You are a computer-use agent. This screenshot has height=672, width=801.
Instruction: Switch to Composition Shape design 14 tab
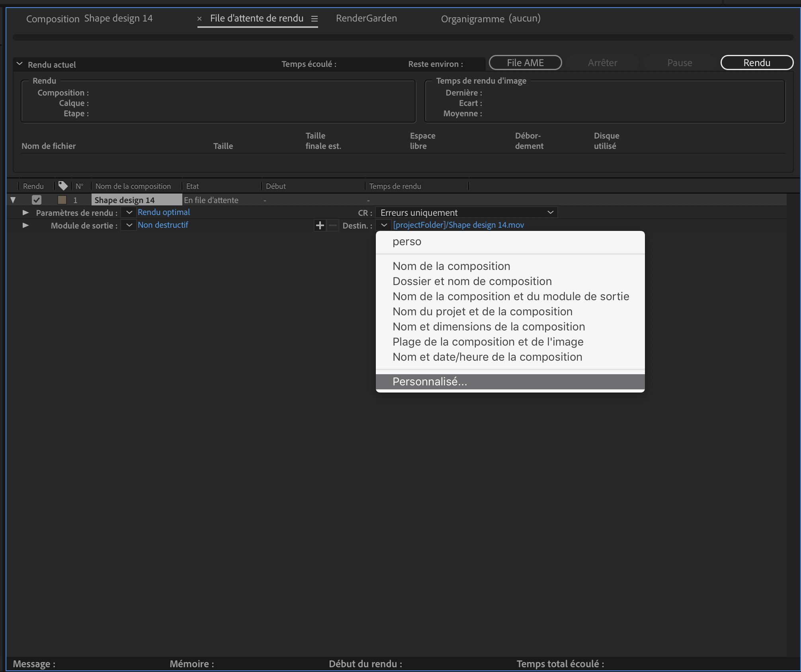pyautogui.click(x=90, y=19)
